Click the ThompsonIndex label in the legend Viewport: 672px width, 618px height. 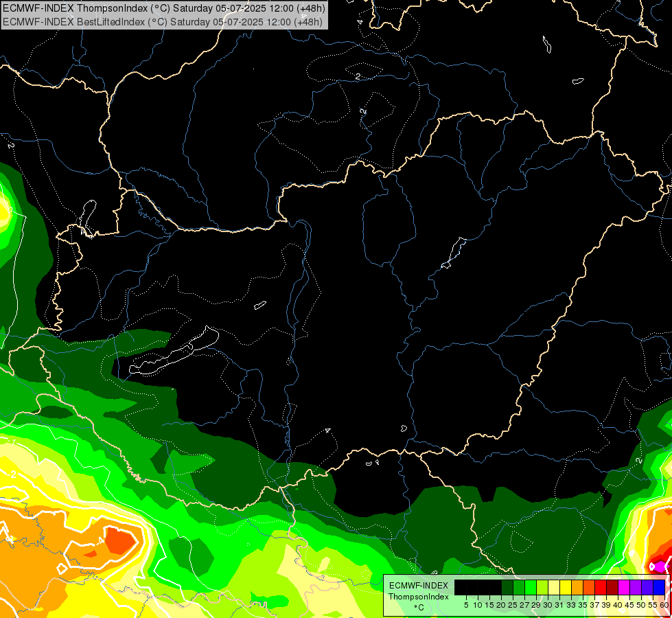[419, 597]
